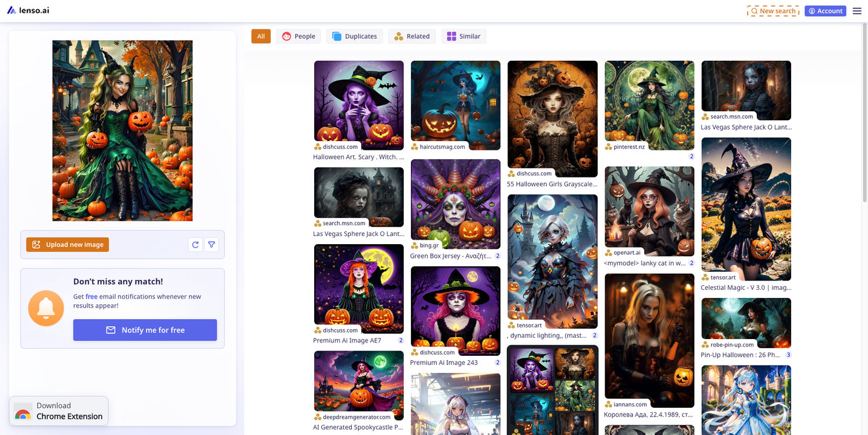
Task: Click the orange notification bell icon
Action: 46,308
